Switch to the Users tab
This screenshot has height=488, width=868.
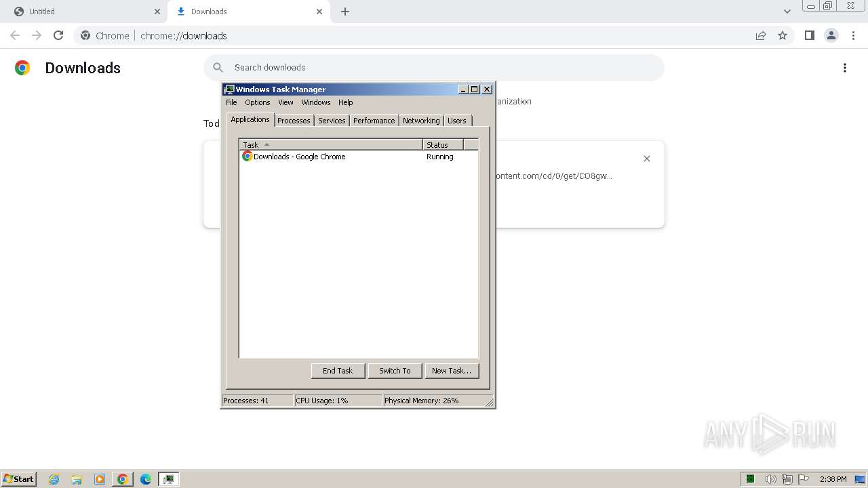tap(457, 121)
